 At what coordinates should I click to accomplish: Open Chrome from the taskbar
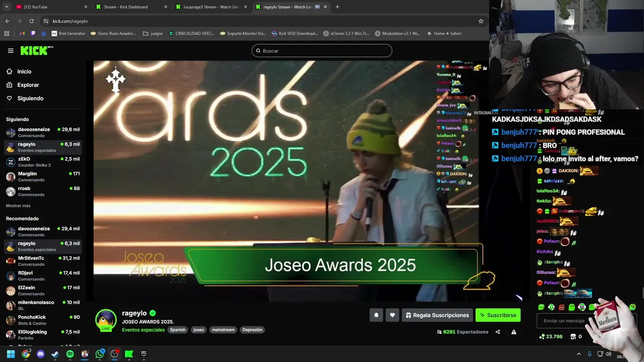26,354
